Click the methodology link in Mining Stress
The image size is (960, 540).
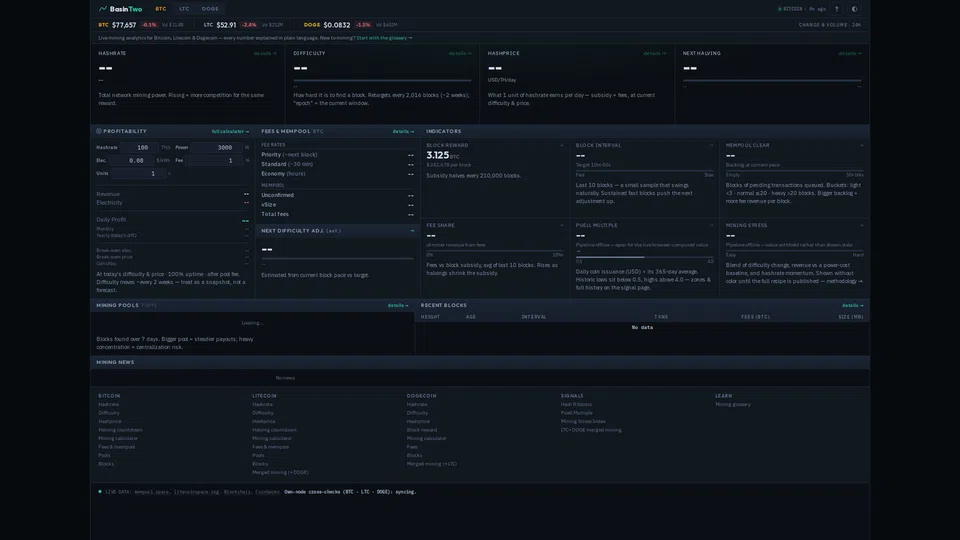pos(844,282)
